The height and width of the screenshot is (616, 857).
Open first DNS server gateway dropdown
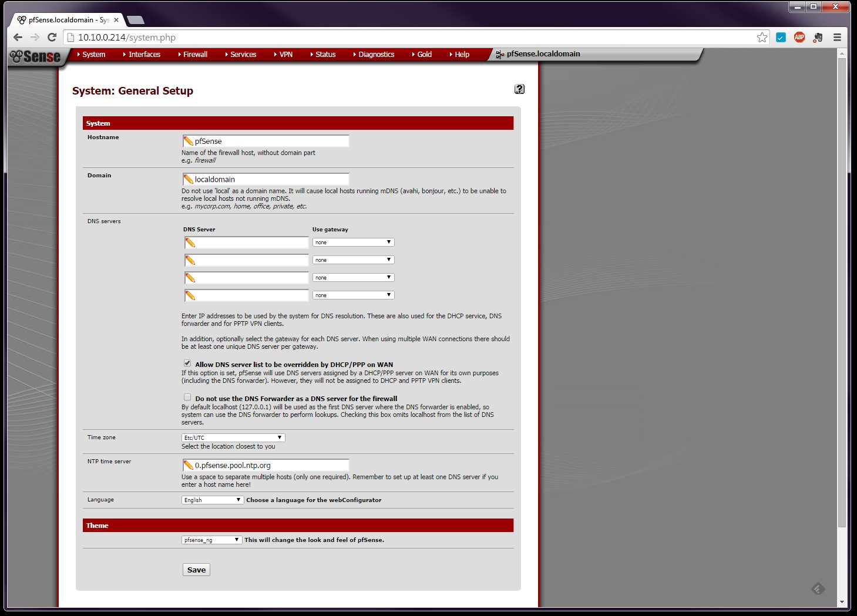(x=353, y=242)
